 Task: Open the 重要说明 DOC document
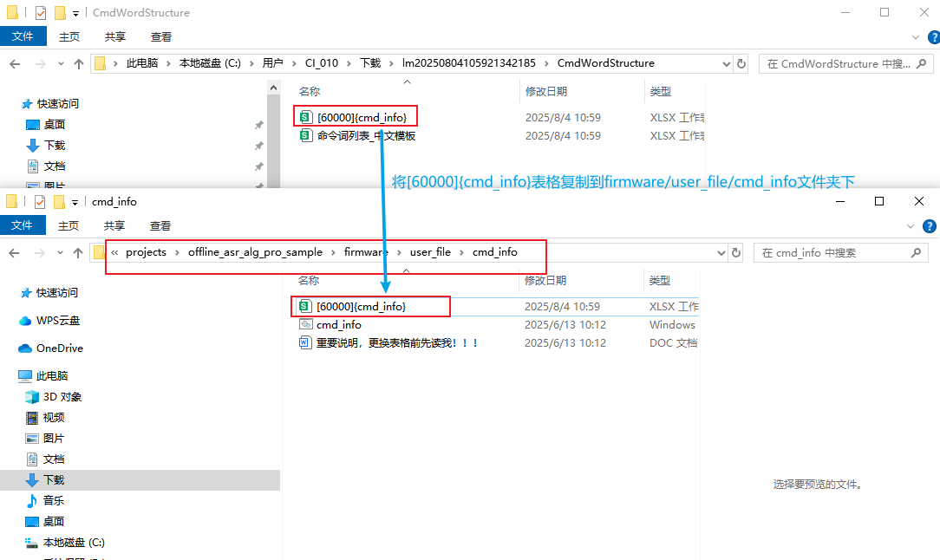click(397, 343)
